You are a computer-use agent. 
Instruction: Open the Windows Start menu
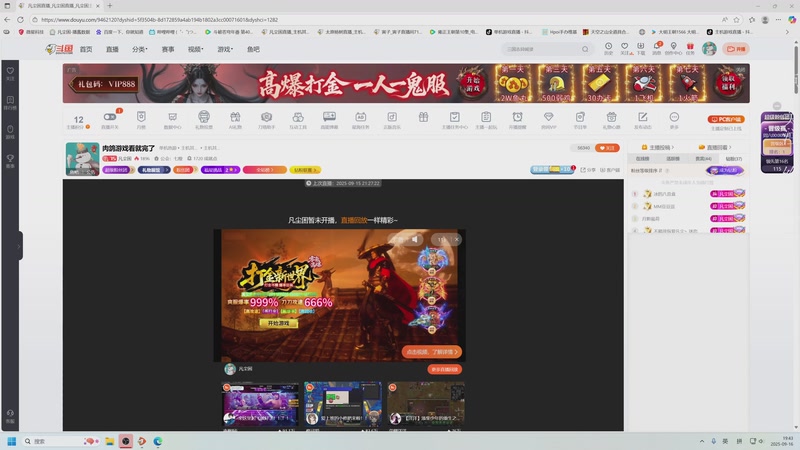pos(12,441)
